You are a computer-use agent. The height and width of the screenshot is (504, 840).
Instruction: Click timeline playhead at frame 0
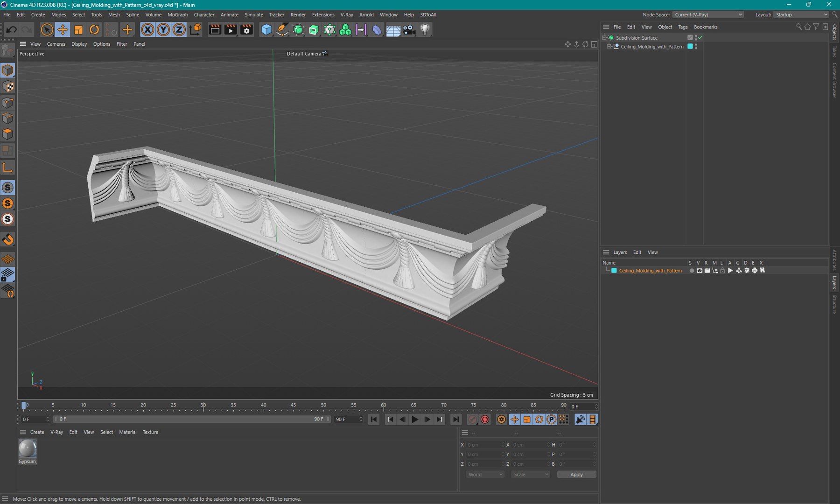coord(24,406)
